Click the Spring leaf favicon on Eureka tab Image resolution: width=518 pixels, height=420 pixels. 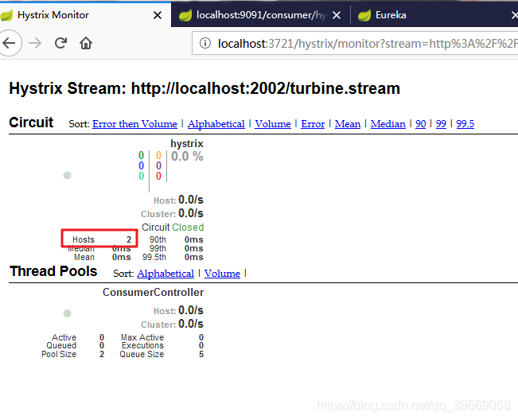(364, 15)
